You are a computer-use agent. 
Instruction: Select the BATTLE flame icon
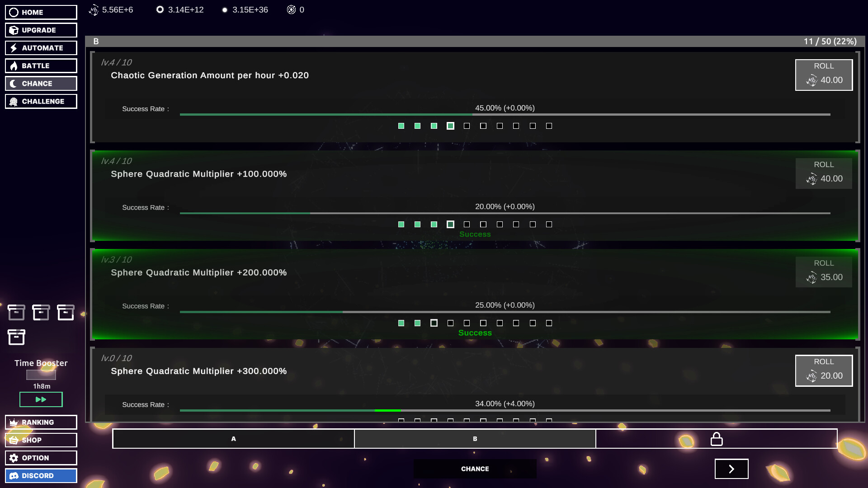coord(13,66)
